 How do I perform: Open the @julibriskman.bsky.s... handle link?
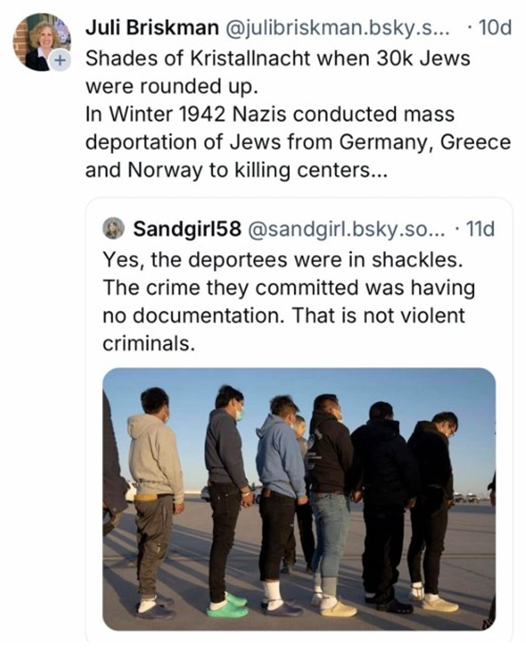tap(336, 28)
